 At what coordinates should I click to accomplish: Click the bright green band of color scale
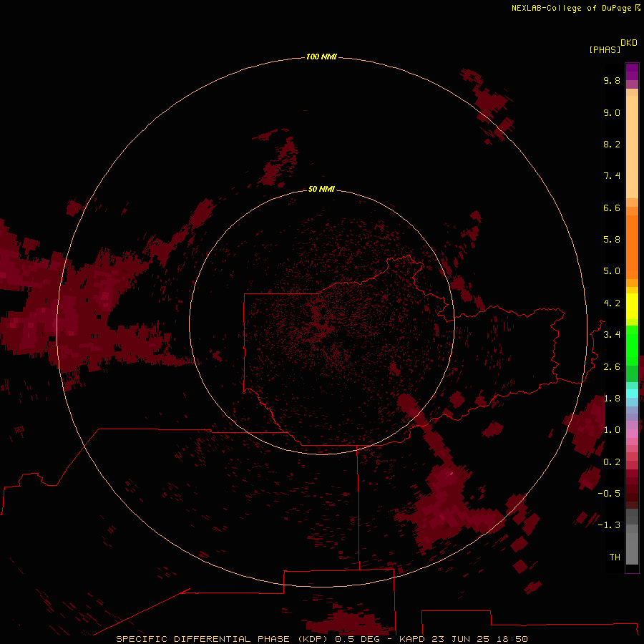632,346
